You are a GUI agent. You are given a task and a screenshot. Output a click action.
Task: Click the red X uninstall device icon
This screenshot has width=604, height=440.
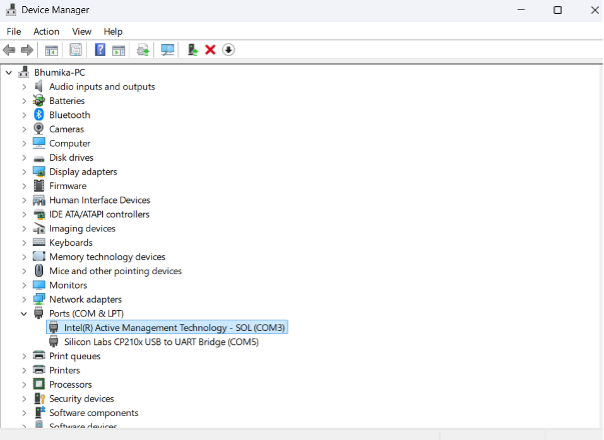click(210, 50)
